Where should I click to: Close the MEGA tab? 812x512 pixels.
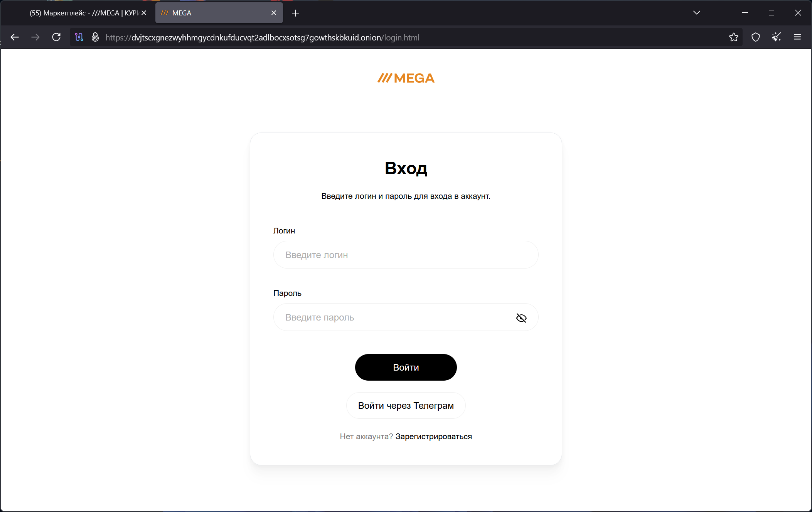pos(274,13)
